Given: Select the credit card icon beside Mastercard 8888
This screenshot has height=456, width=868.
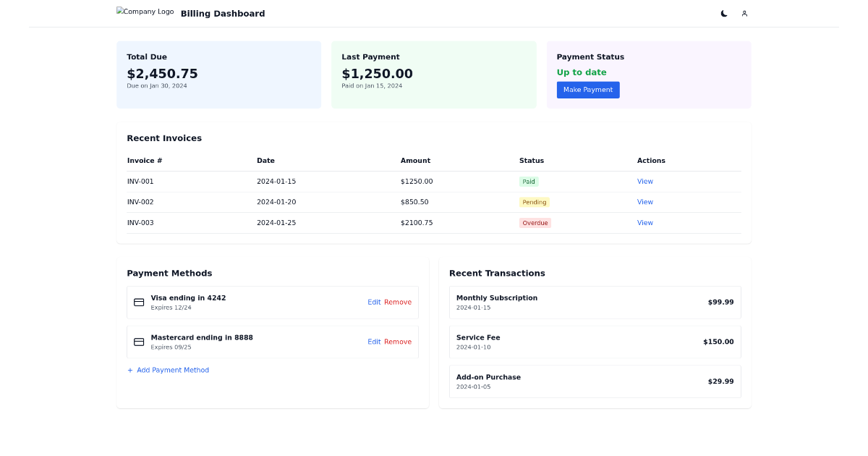Looking at the screenshot, I should click(138, 341).
